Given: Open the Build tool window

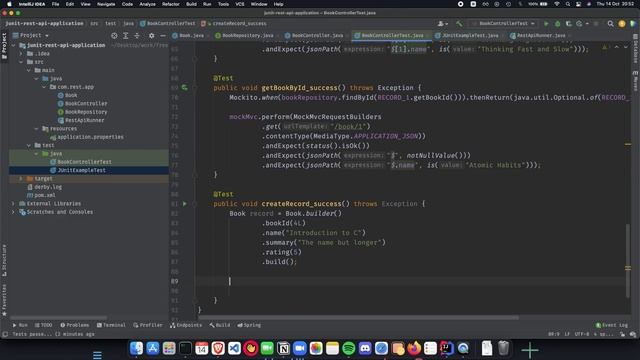Looking at the screenshot, I should 220,325.
